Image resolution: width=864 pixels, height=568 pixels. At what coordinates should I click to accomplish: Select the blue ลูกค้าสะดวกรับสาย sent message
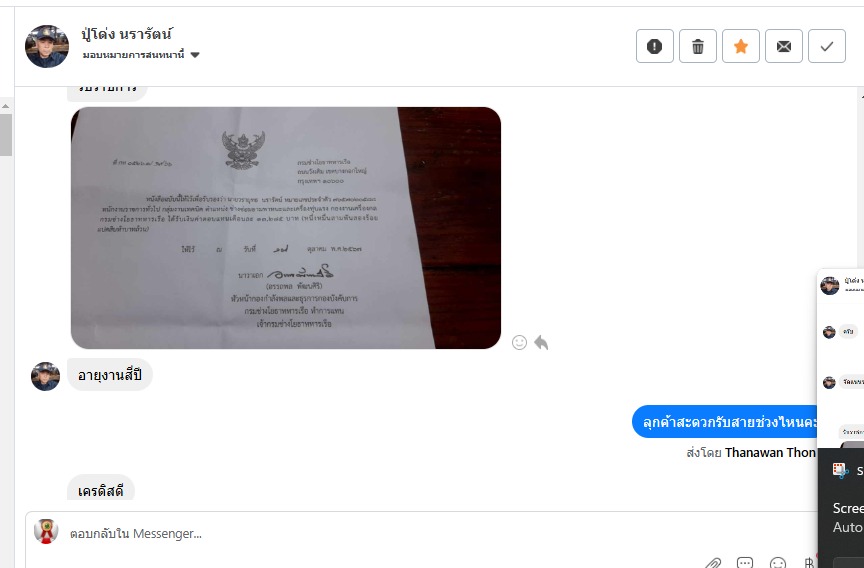pos(725,422)
